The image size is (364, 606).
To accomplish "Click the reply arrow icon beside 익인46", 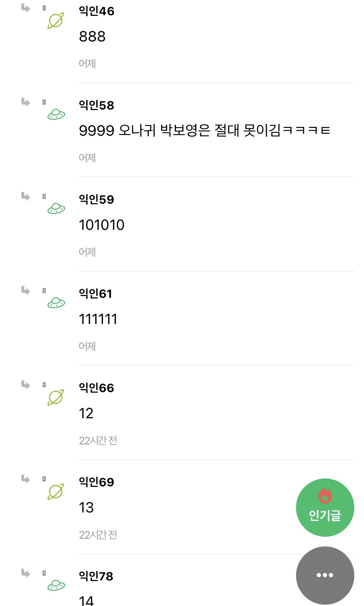I will [26, 8].
